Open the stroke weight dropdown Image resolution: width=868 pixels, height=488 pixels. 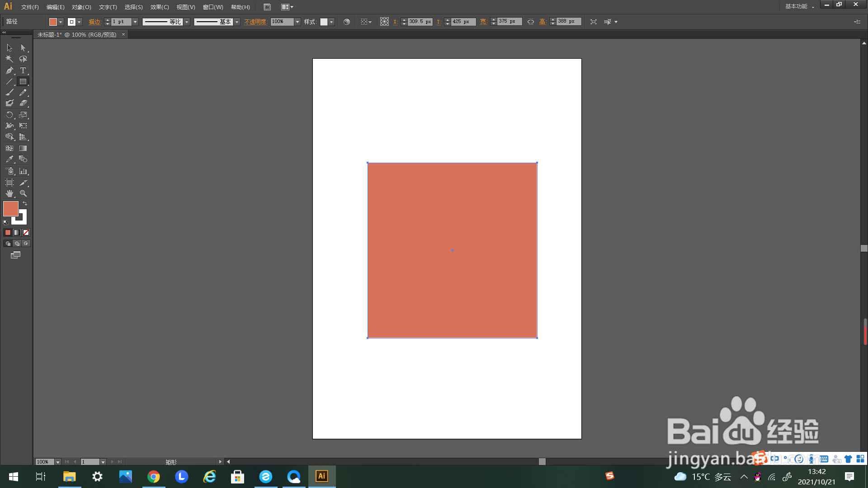pyautogui.click(x=135, y=22)
